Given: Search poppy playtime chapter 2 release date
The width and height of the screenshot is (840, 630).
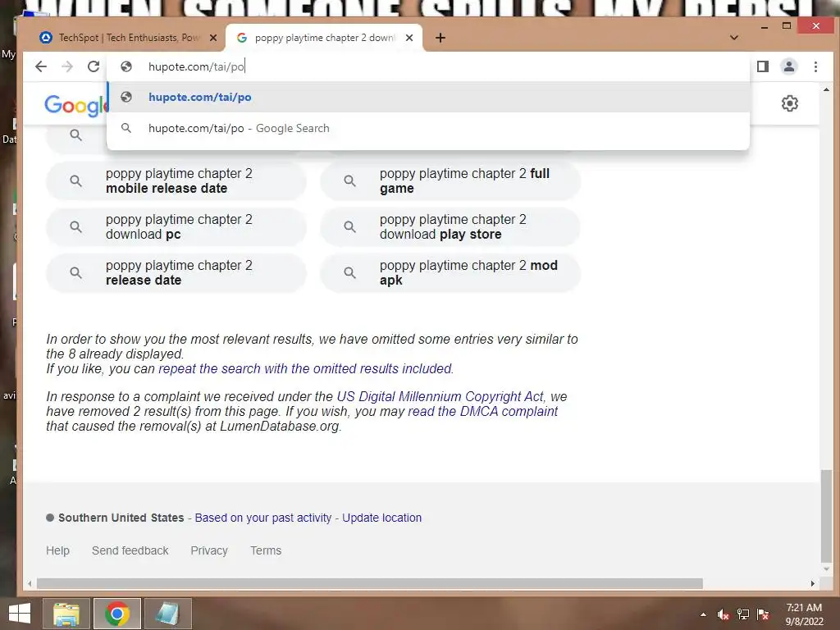Looking at the screenshot, I should point(176,272).
